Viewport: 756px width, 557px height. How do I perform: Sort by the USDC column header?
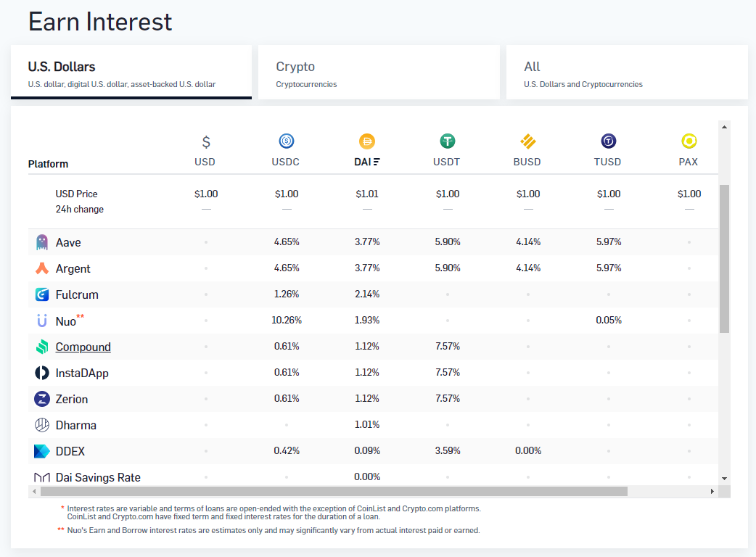click(285, 162)
